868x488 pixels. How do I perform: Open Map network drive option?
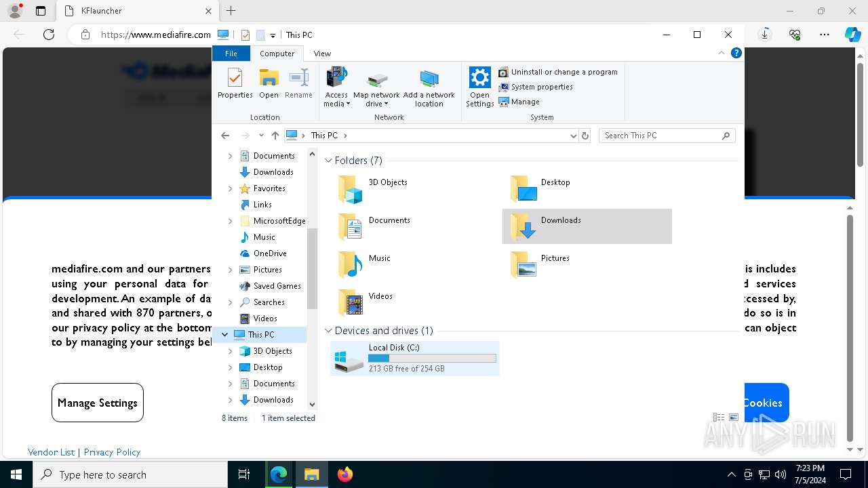click(376, 87)
